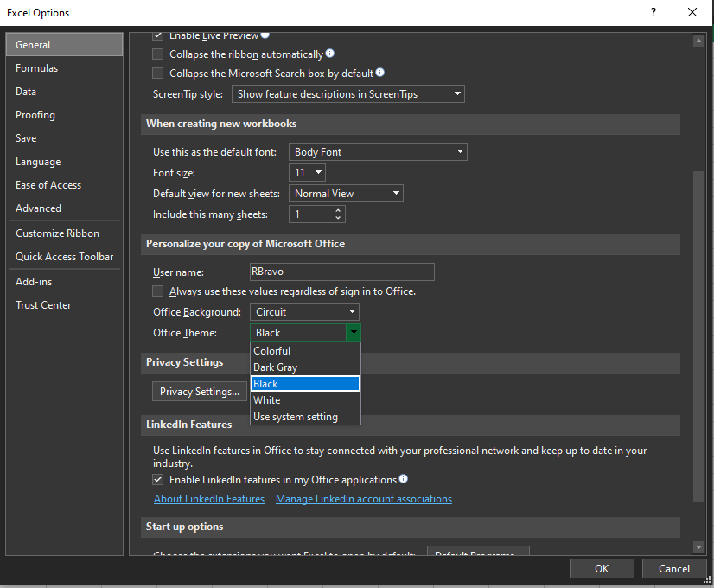This screenshot has width=714, height=588.
Task: Open the Ease of Access category
Action: pyautogui.click(x=64, y=184)
